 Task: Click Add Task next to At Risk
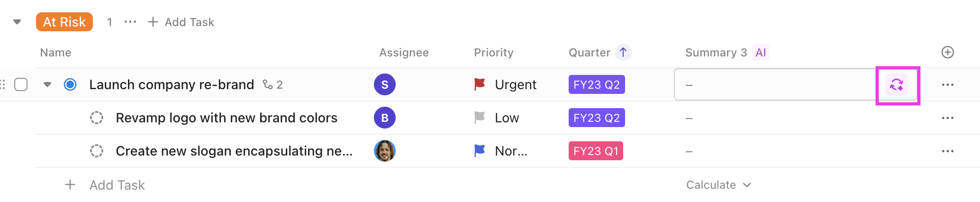click(181, 22)
